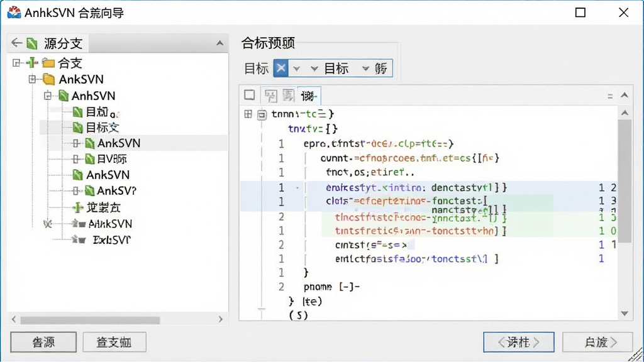Click the down arrow of the code vertical scrollbar

pyautogui.click(x=625, y=314)
